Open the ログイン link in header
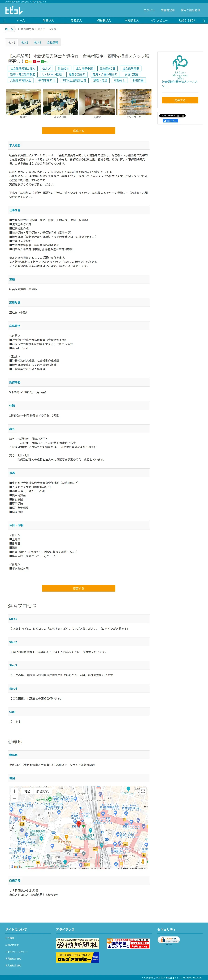 click(149, 10)
